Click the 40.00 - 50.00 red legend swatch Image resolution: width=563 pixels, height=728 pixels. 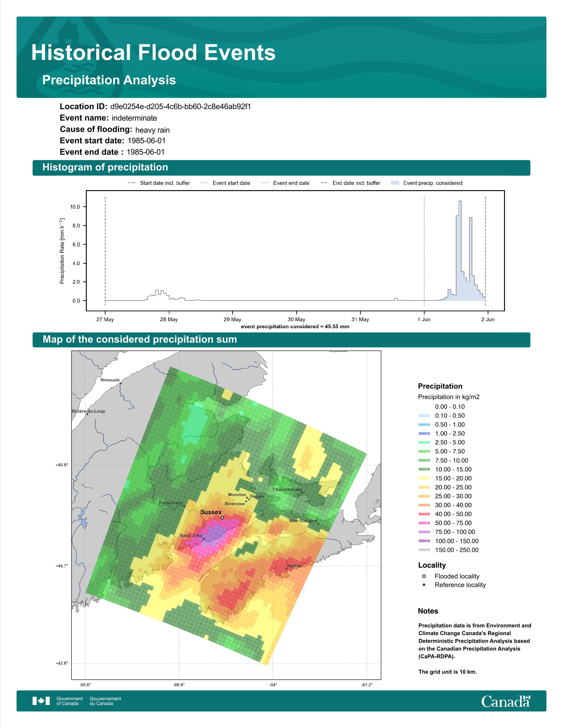(424, 514)
